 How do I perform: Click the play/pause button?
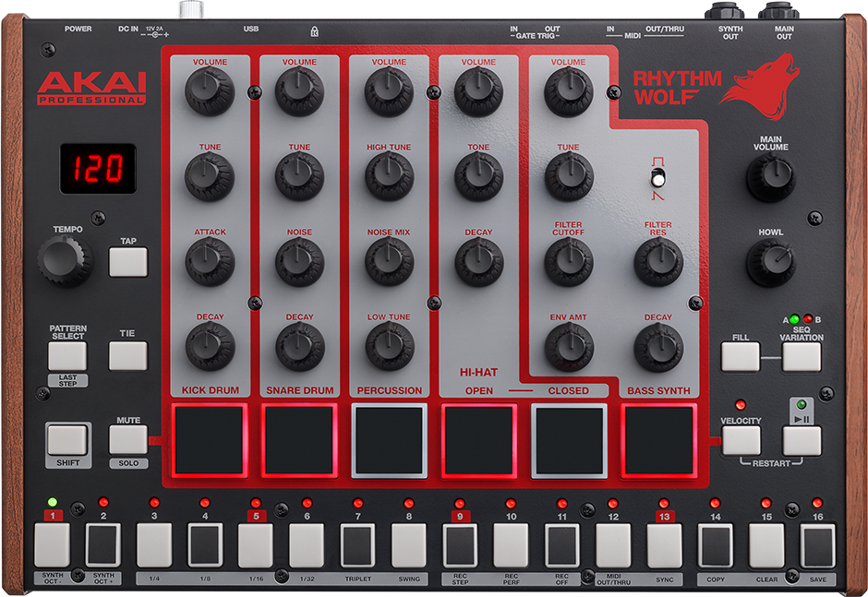pyautogui.click(x=802, y=441)
